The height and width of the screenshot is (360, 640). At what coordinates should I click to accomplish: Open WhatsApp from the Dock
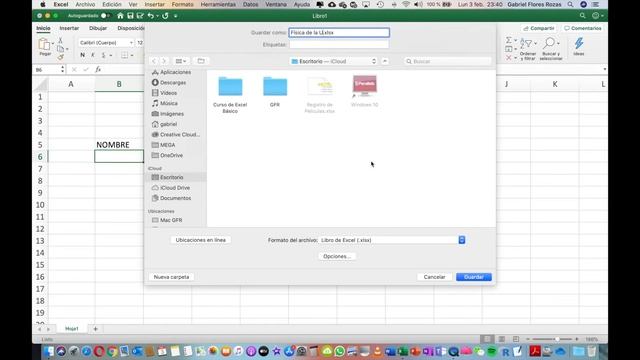click(x=339, y=351)
